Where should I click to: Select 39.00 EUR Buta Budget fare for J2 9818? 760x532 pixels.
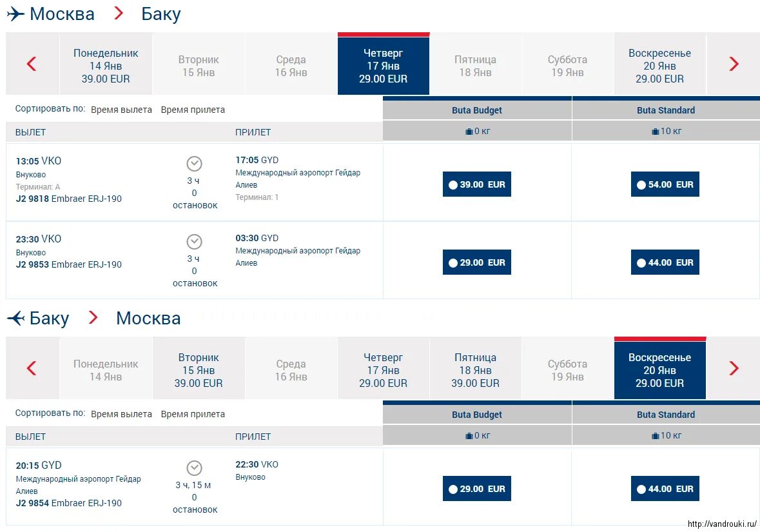click(477, 184)
